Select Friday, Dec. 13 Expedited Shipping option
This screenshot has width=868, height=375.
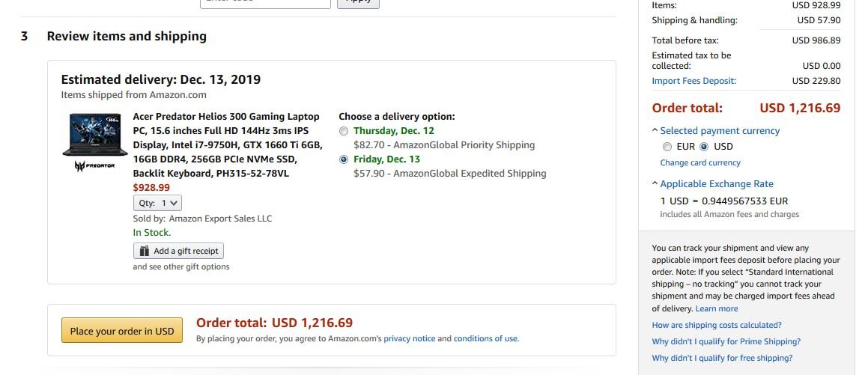tap(344, 159)
